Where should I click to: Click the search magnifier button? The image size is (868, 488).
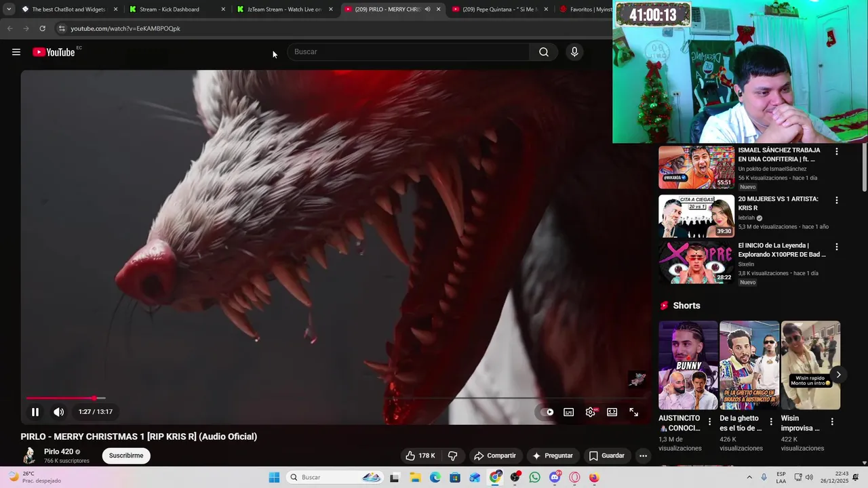(544, 52)
